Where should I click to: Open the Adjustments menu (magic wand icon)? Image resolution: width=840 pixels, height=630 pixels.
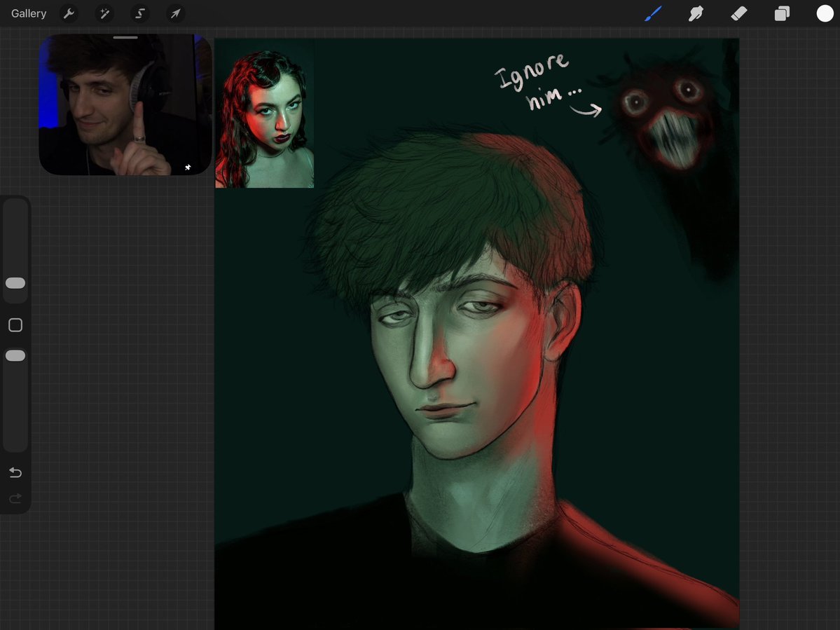[104, 13]
